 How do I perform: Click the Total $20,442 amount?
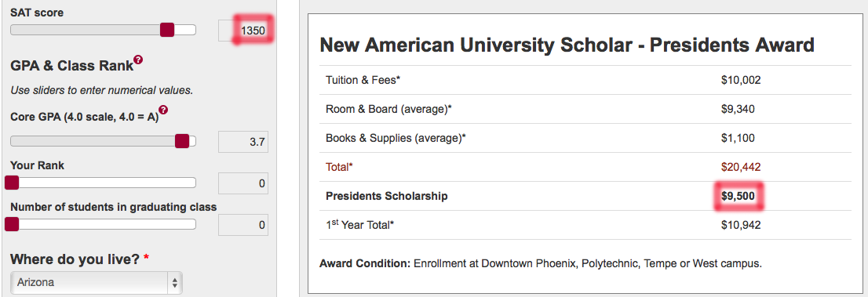pos(741,166)
